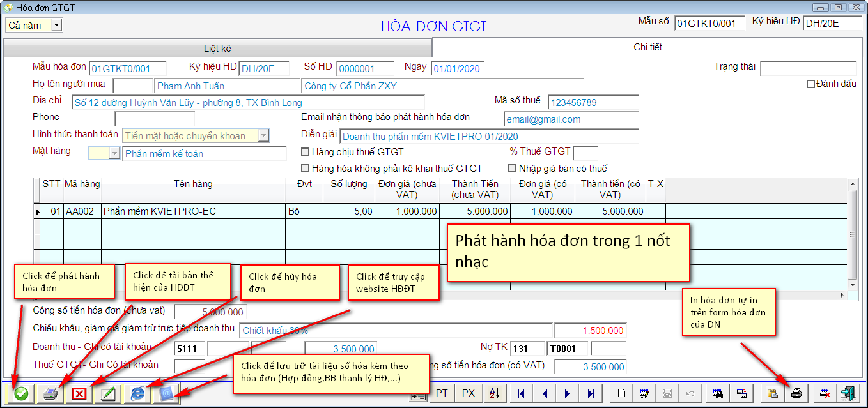Click the red X icon to cancel the invoice
This screenshot has height=408, width=868.
tap(79, 393)
